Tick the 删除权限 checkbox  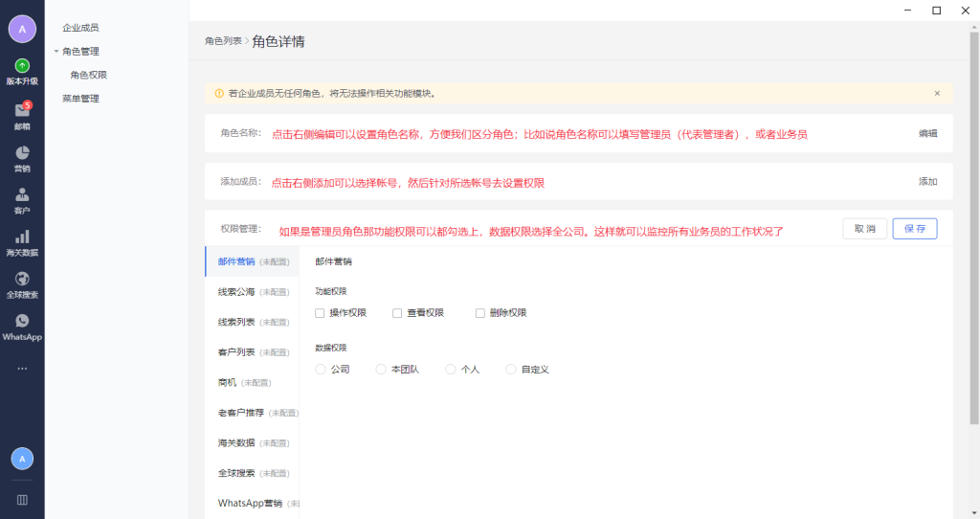(x=479, y=313)
